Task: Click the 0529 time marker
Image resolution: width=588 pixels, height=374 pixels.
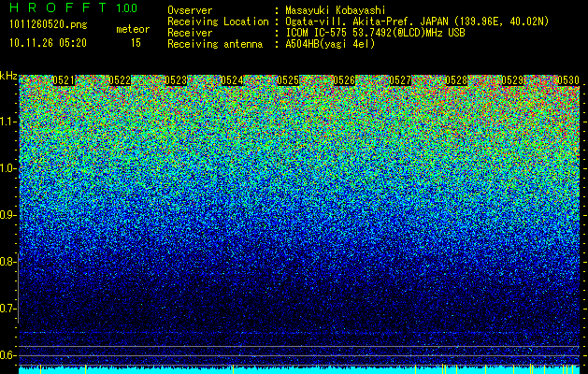Action: click(512, 80)
